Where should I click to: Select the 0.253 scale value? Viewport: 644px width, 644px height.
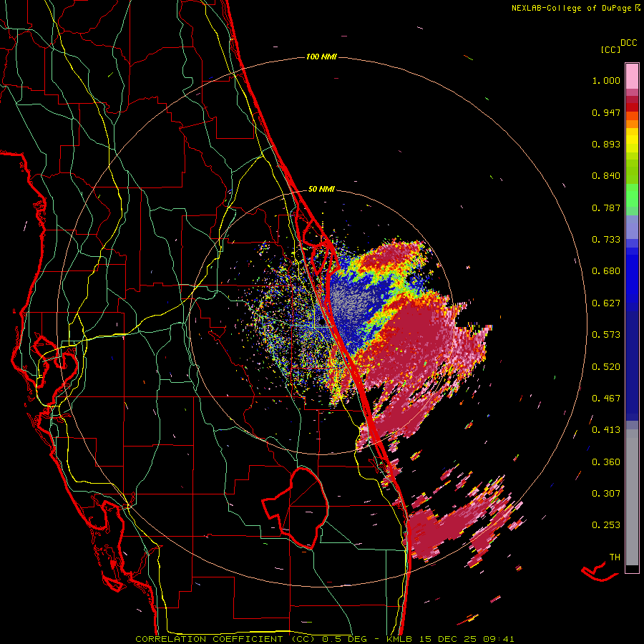606,525
